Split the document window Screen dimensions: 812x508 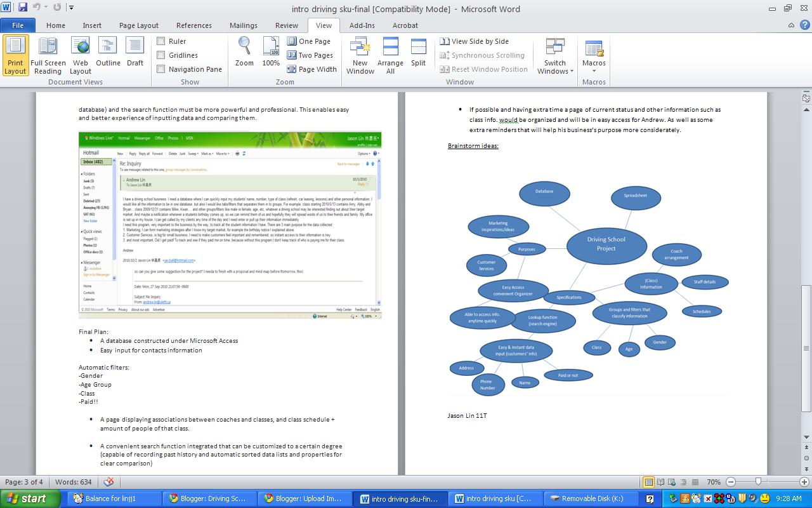point(417,54)
